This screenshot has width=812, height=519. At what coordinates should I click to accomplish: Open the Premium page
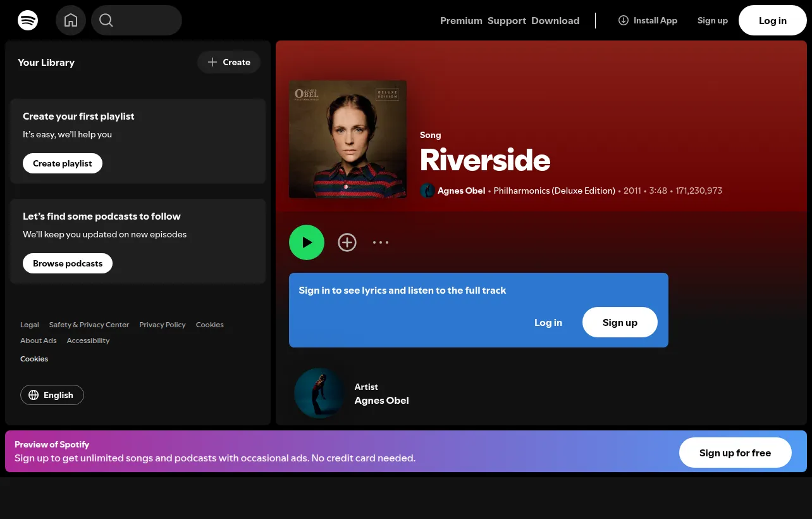point(461,20)
